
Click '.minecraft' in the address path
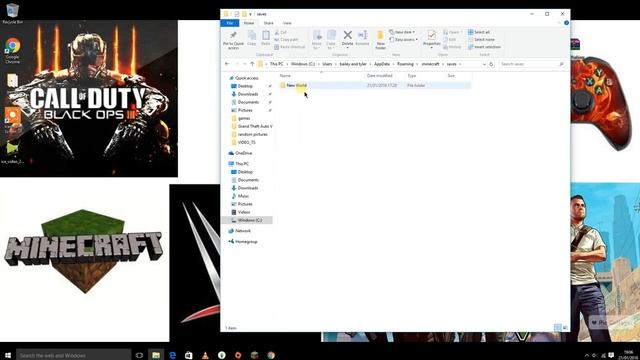430,64
